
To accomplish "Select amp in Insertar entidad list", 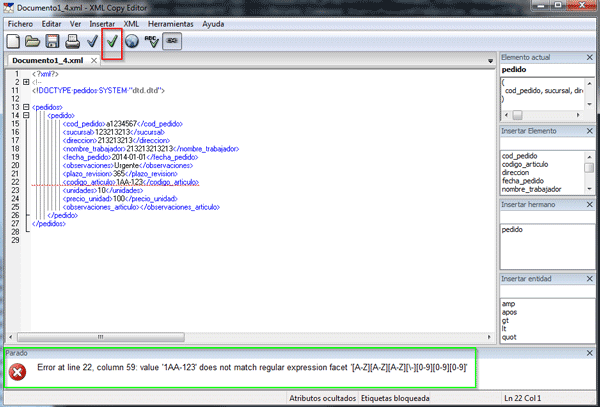I will 509,301.
